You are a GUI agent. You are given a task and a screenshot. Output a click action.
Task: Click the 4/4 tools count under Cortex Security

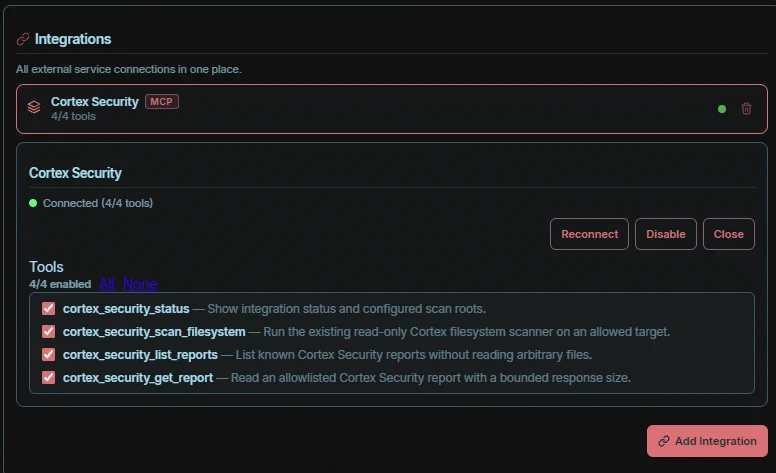click(x=73, y=116)
